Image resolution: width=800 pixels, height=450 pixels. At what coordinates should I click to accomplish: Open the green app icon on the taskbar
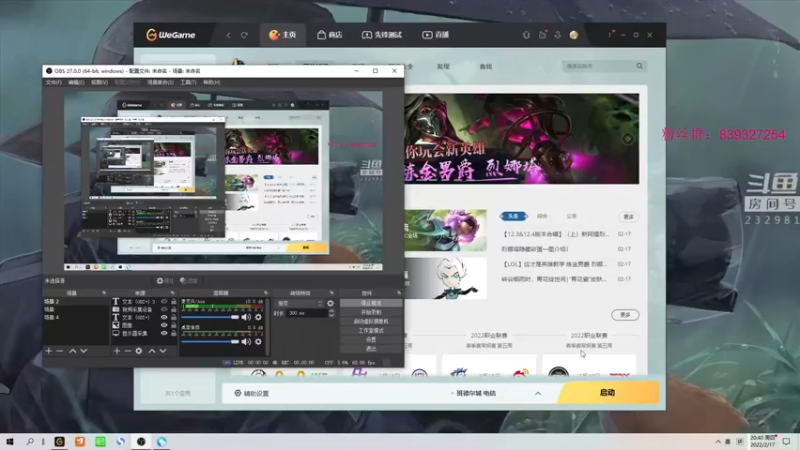click(101, 441)
